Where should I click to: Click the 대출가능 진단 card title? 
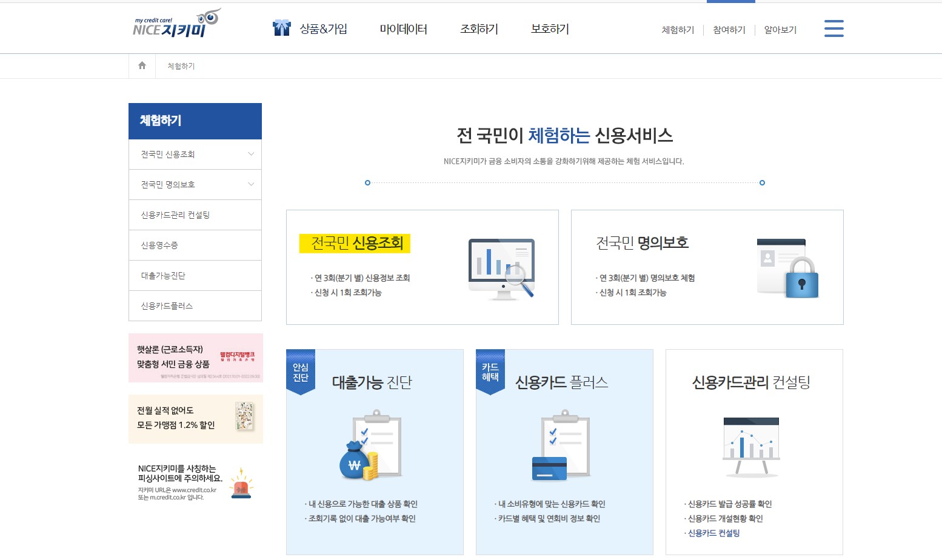[372, 382]
